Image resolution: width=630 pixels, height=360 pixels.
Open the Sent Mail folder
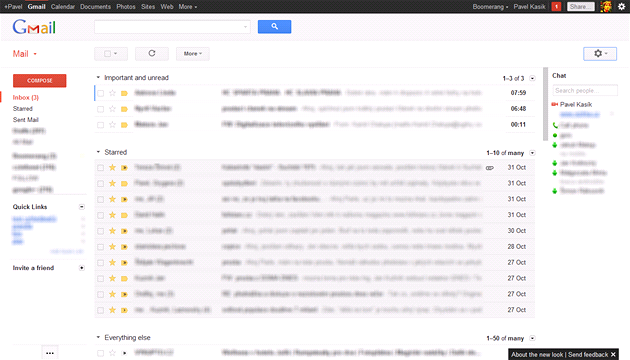25,120
